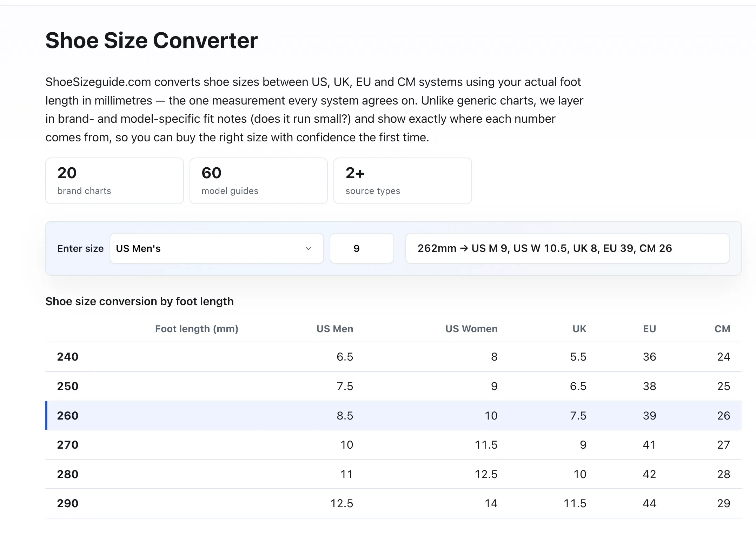Click the Shoe size conversion by foot length heading

140,301
